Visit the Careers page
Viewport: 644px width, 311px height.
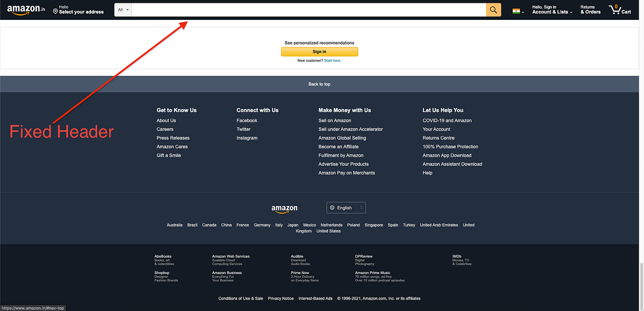click(x=165, y=129)
